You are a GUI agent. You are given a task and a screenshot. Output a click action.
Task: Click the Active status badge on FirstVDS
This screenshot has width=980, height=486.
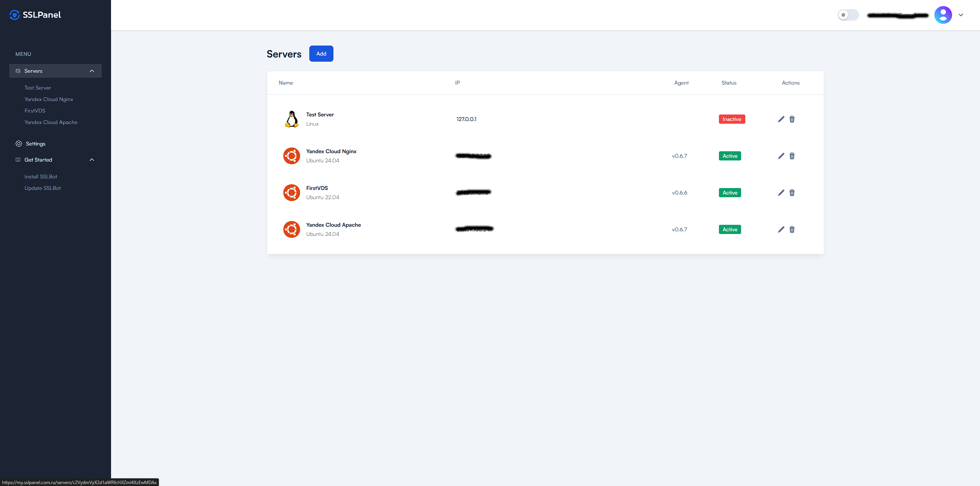[730, 193]
